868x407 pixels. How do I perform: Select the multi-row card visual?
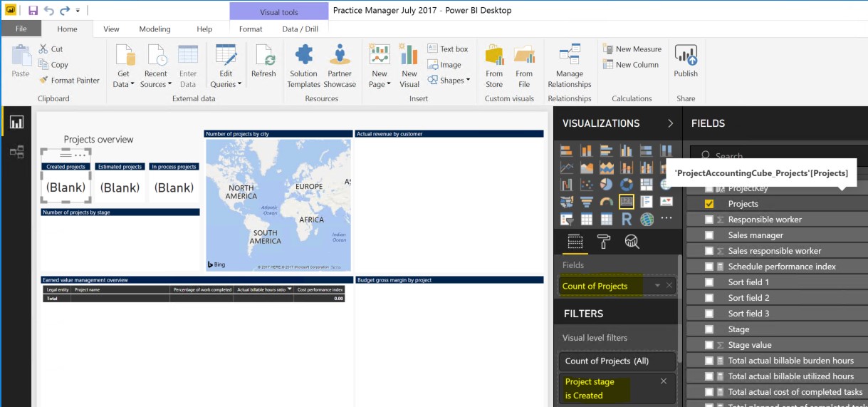[647, 202]
